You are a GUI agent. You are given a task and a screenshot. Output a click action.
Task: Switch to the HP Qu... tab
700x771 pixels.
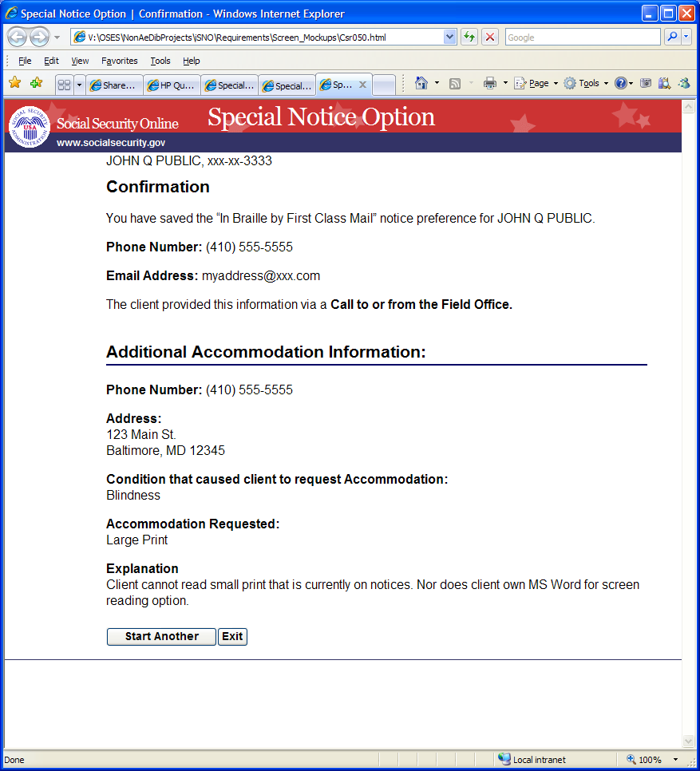point(172,85)
